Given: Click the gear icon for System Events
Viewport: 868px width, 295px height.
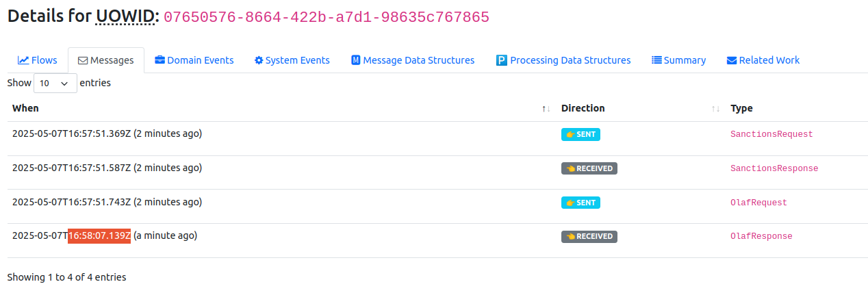Looking at the screenshot, I should point(259,60).
